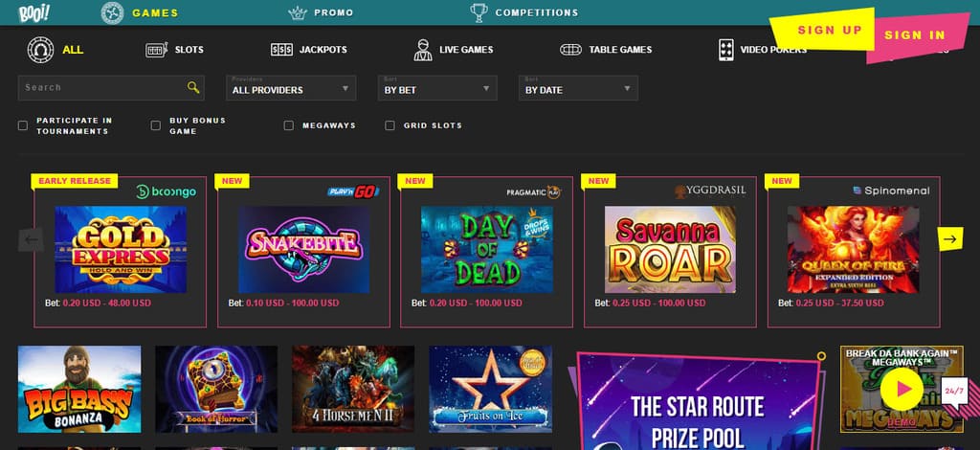
Task: Click the search magnifier icon
Action: tap(193, 87)
